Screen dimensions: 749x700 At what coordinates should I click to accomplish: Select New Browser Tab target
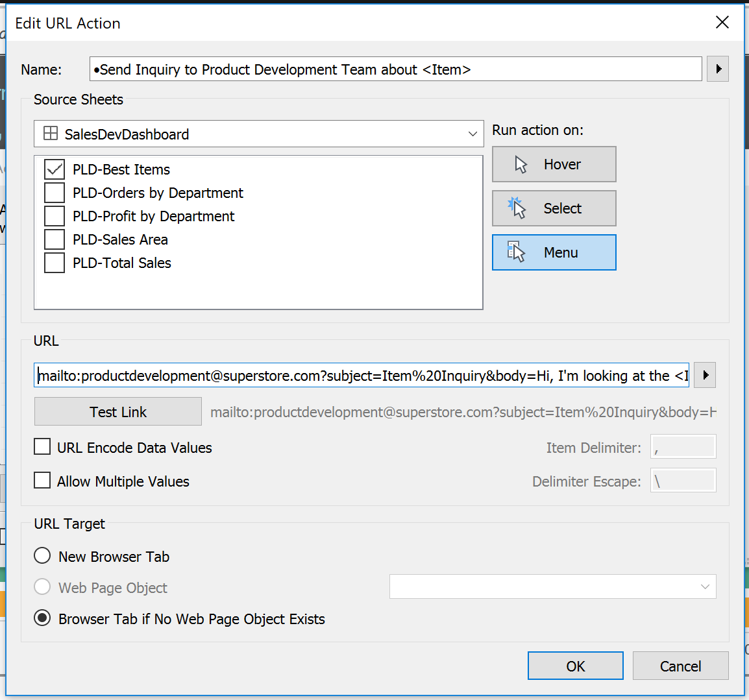[x=42, y=556]
